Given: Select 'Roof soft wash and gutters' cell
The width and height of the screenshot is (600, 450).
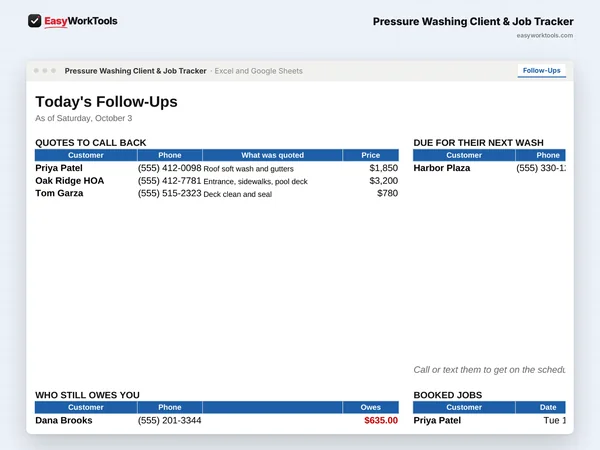Looking at the screenshot, I should (x=248, y=169).
